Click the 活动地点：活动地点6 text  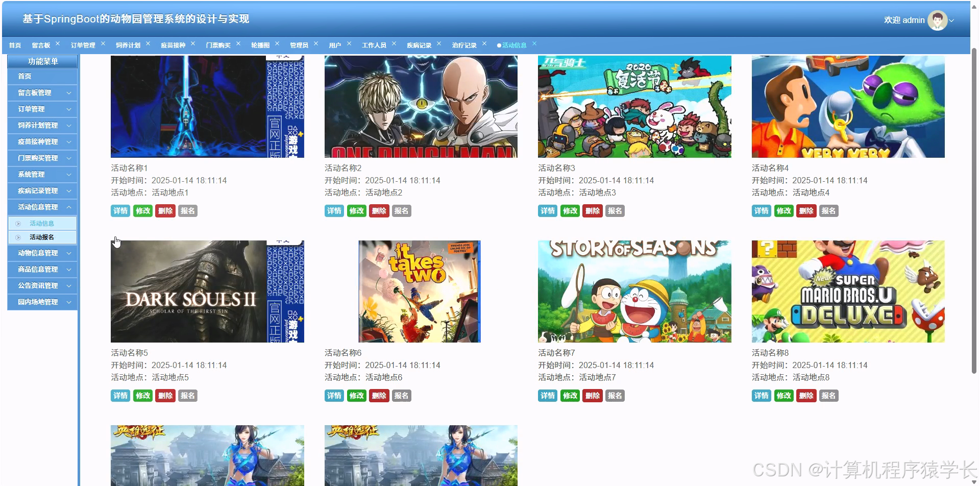click(363, 377)
